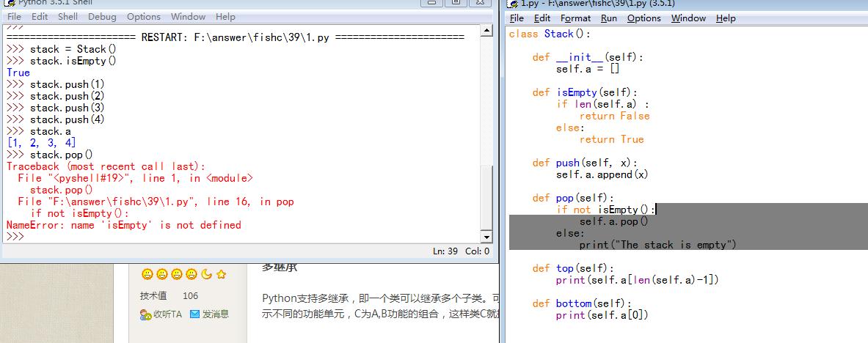Image resolution: width=868 pixels, height=343 pixels.
Task: Click the 收听TA follow user icon
Action: pyautogui.click(x=145, y=314)
